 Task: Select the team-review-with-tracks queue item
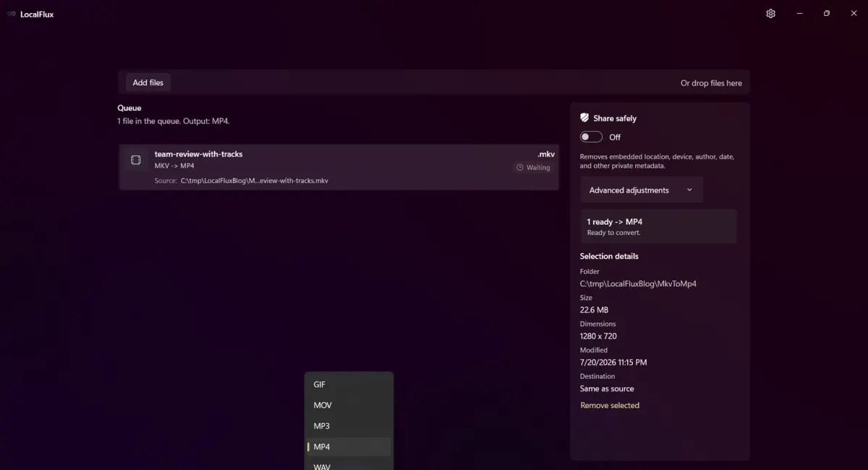click(x=339, y=167)
